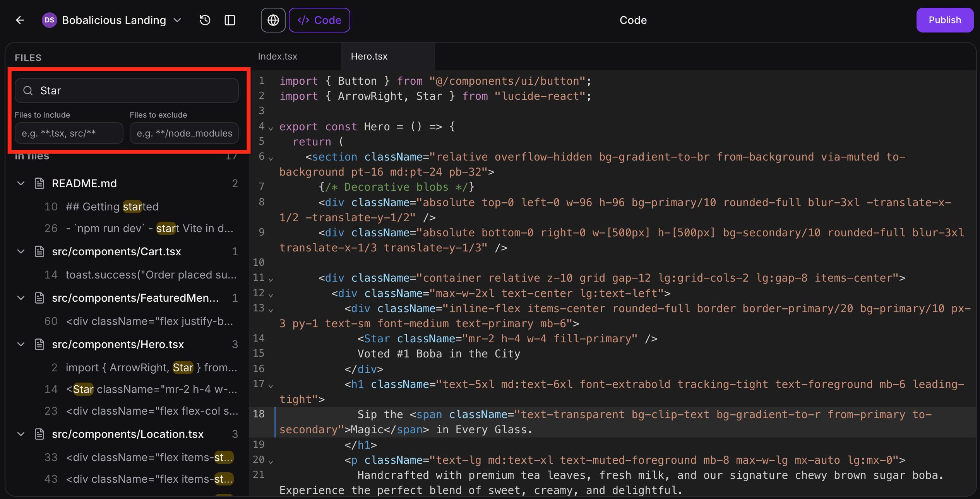Click README.md file icon

pos(39,183)
